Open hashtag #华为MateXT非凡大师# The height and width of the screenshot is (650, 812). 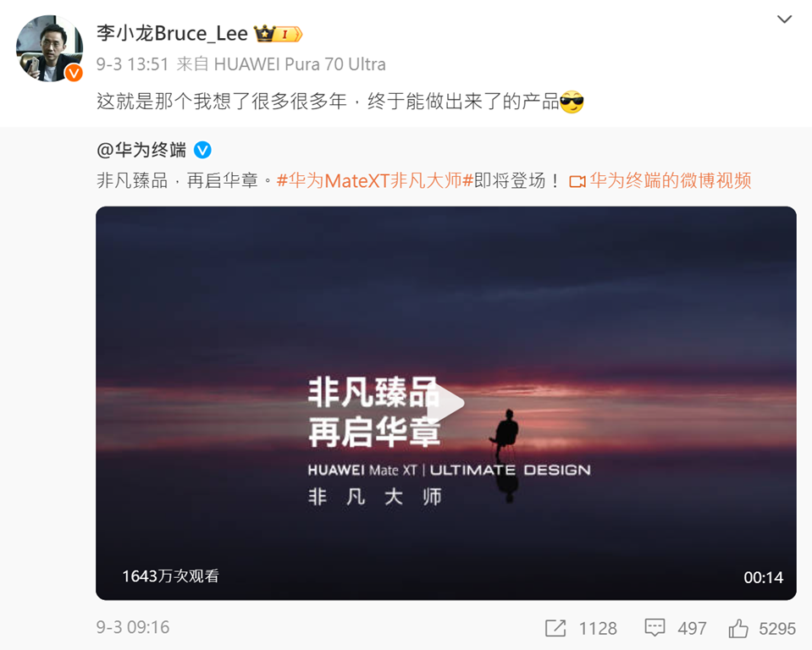coord(375,180)
